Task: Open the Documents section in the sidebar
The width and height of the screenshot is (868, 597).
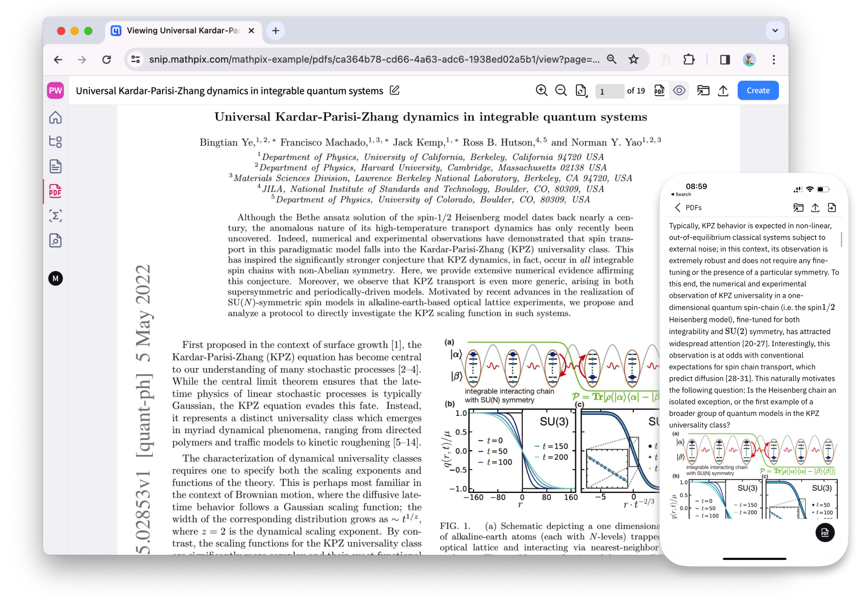Action: 55,166
